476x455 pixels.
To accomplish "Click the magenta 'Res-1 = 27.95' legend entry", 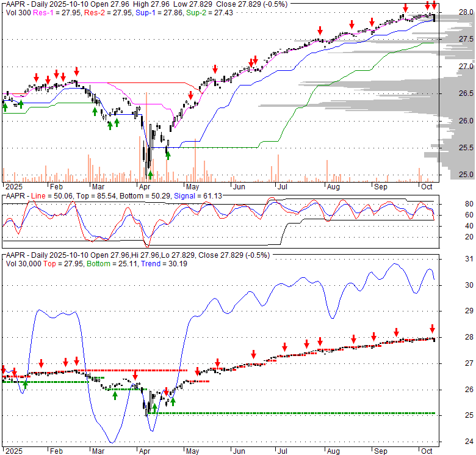I will (x=57, y=13).
